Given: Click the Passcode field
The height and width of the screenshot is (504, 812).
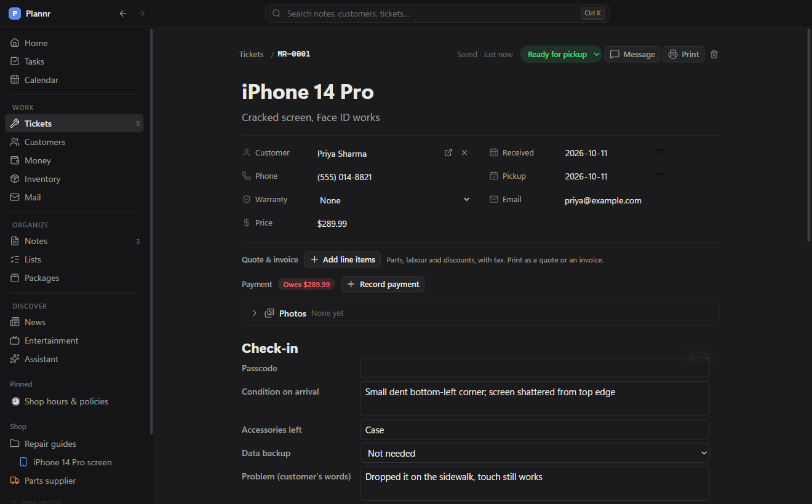Looking at the screenshot, I should [535, 368].
